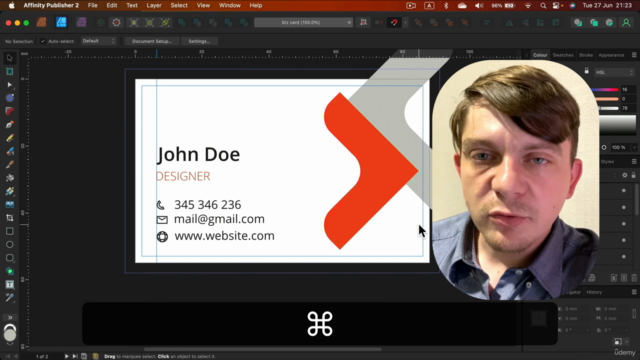Image resolution: width=640 pixels, height=360 pixels.
Task: Select the Artboard tool
Action: [x=10, y=71]
